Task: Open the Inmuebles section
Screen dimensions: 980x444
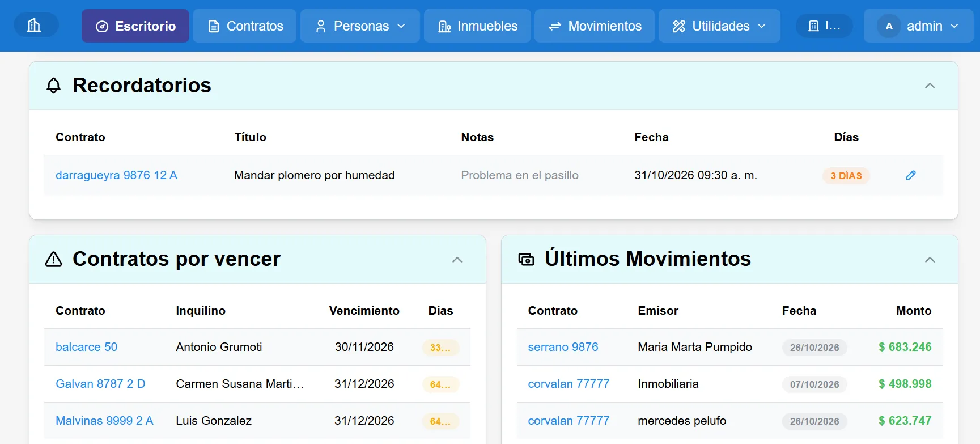Action: point(478,26)
